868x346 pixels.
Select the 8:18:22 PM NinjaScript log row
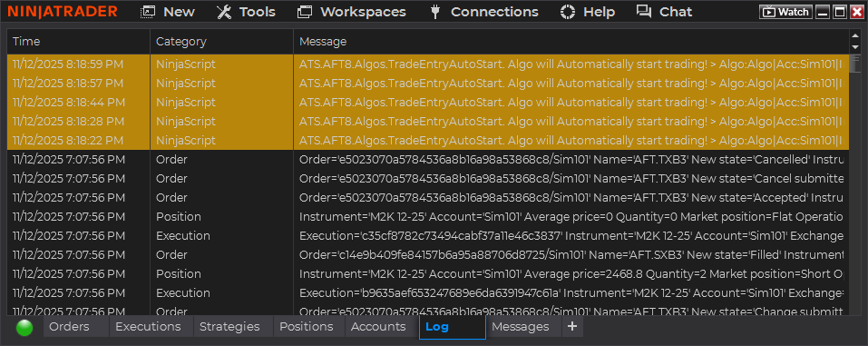tap(427, 140)
